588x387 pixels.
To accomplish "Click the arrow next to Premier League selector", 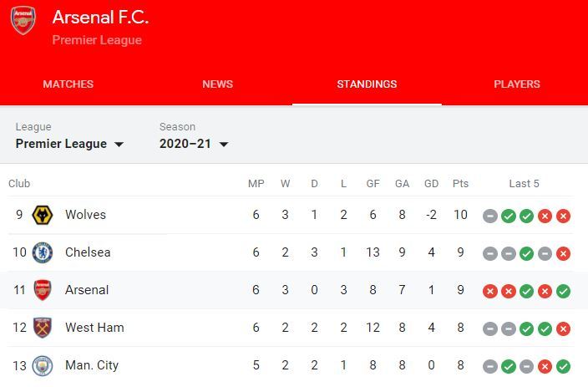I will (119, 145).
